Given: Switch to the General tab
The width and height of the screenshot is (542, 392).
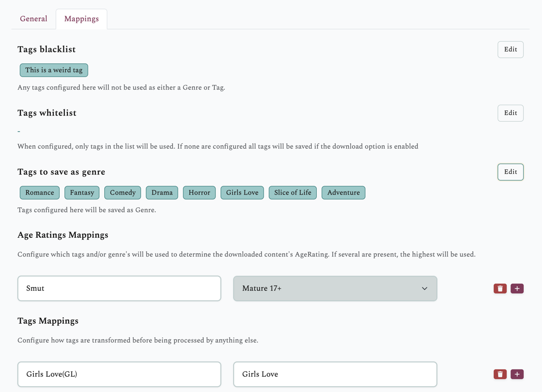Looking at the screenshot, I should click(33, 19).
